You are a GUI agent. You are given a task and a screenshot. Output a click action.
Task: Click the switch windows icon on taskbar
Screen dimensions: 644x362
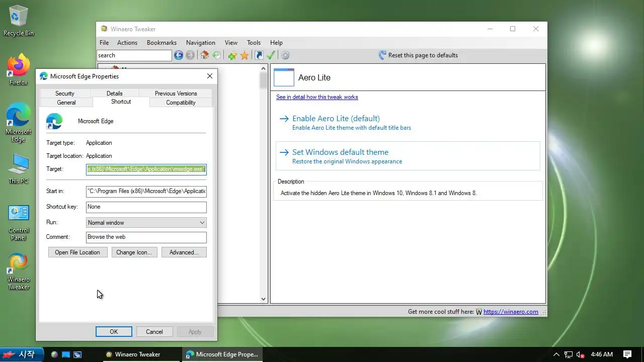pos(77,354)
